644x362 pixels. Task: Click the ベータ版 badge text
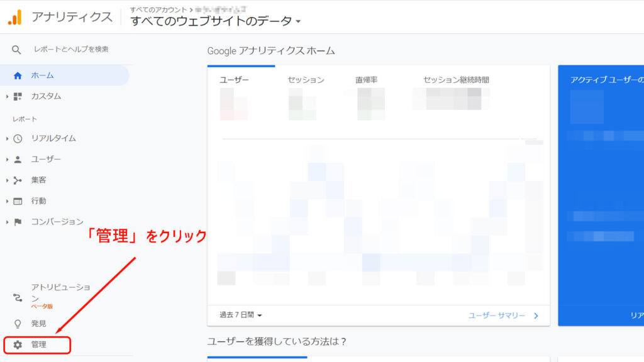(x=42, y=307)
